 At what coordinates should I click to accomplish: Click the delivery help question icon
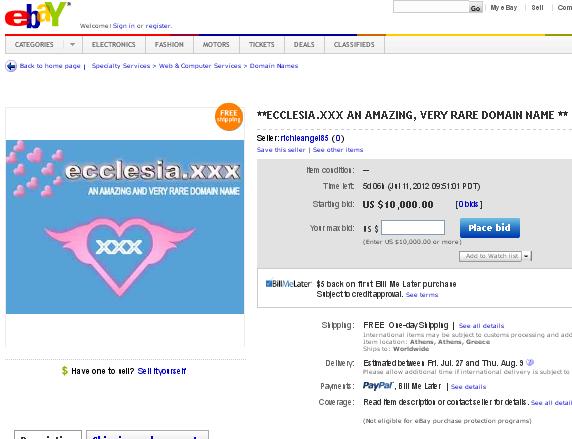pyautogui.click(x=530, y=362)
